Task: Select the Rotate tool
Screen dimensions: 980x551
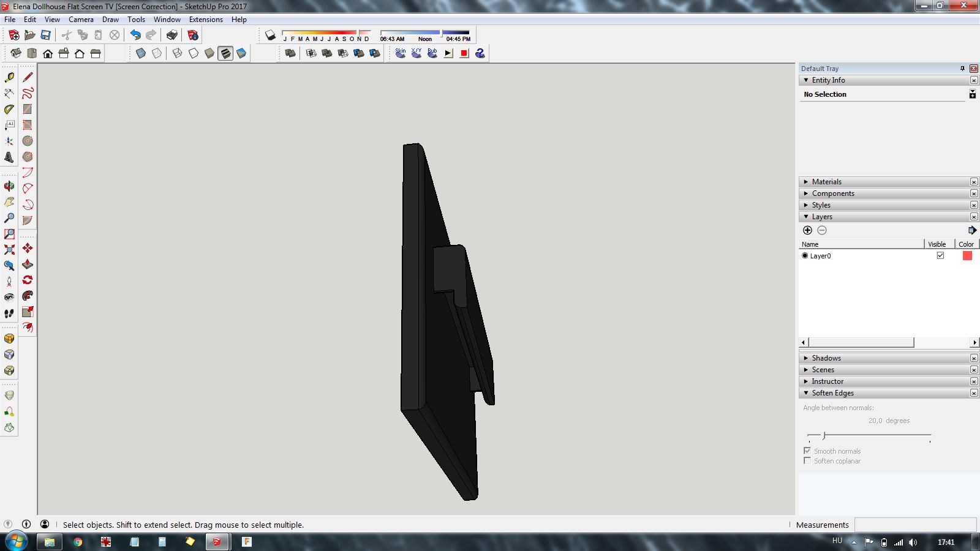Action: coord(28,280)
